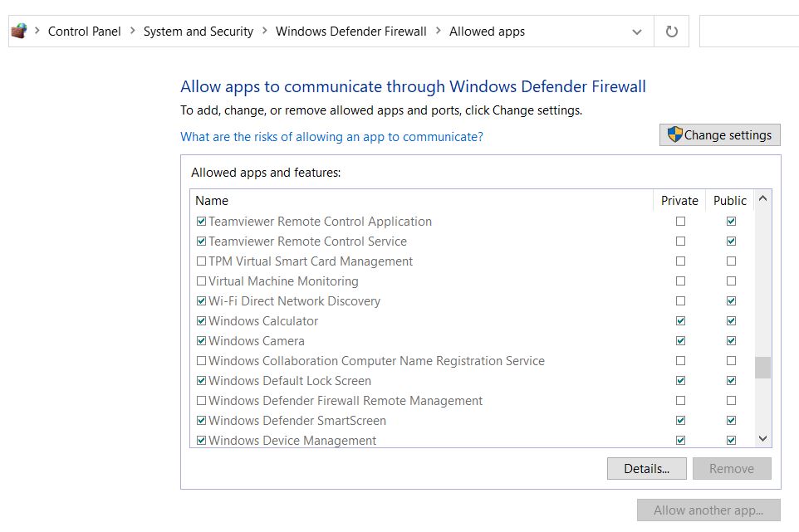Click Allow another app... button

point(708,510)
